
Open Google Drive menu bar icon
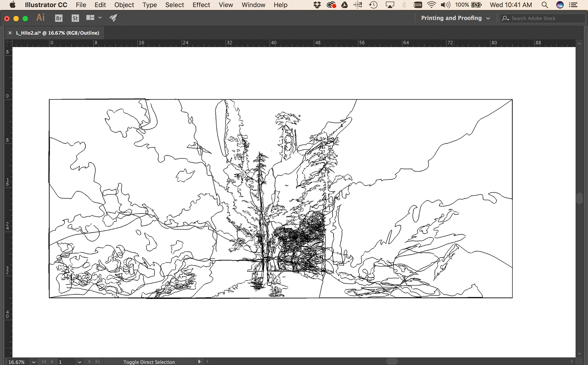click(345, 5)
